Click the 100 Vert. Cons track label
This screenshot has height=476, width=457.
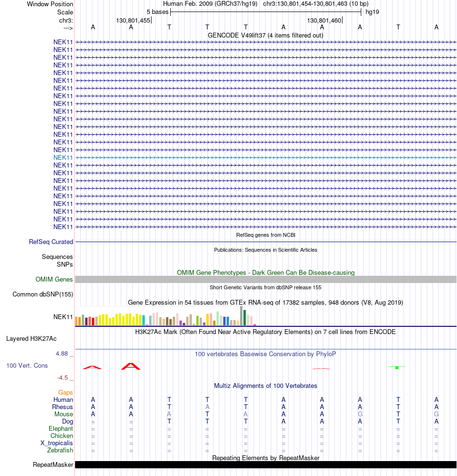(27, 365)
